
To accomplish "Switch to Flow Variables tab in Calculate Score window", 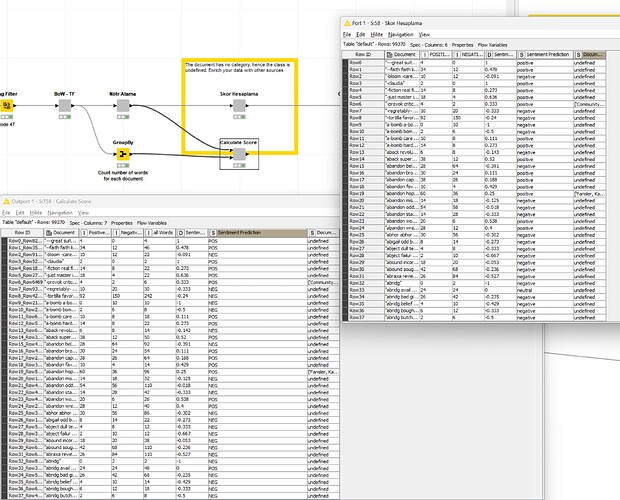I will 151,223.
